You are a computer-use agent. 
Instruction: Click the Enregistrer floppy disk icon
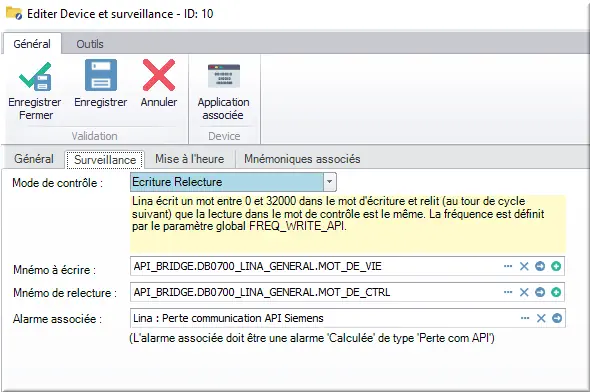pos(101,75)
